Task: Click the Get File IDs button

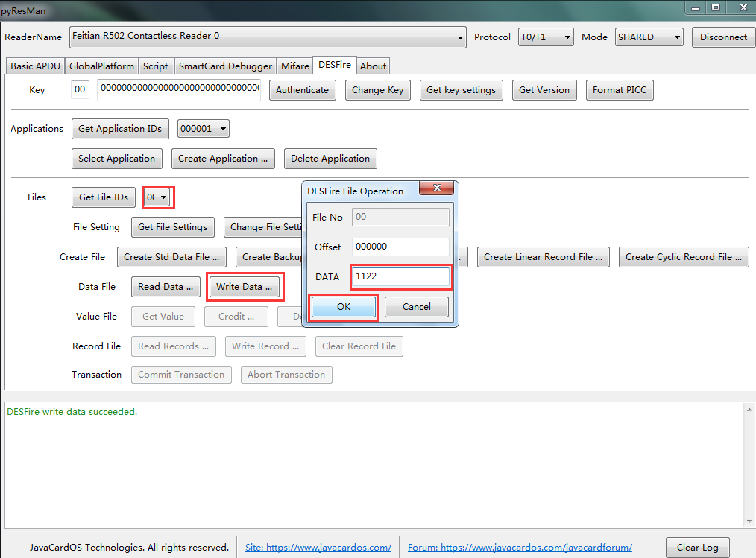Action: tap(104, 197)
